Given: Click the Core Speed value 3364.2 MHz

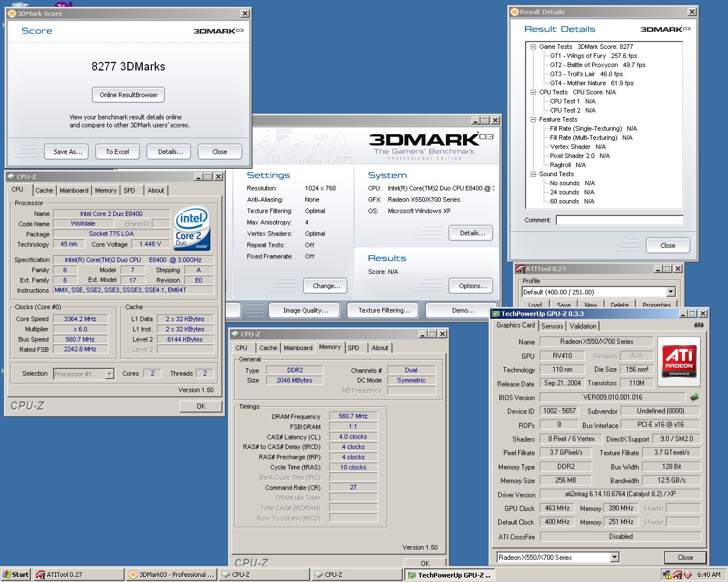Looking at the screenshot, I should pyautogui.click(x=81, y=319).
